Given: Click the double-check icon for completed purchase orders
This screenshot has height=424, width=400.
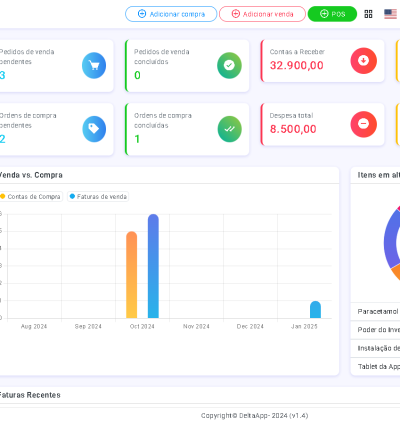Looking at the screenshot, I should (x=229, y=129).
